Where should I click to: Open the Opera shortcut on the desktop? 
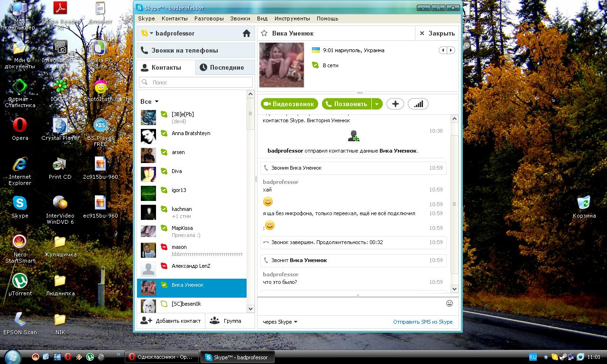[20, 129]
